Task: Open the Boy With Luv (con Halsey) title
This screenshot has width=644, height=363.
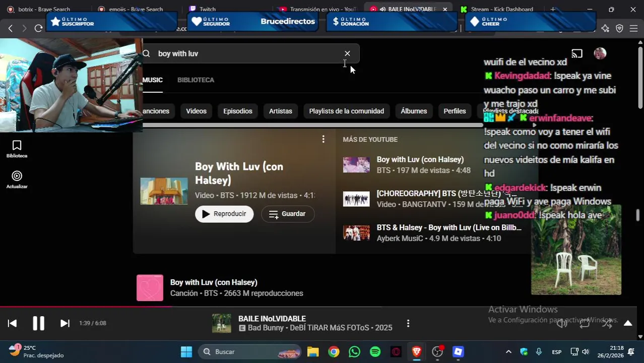Action: point(239,173)
